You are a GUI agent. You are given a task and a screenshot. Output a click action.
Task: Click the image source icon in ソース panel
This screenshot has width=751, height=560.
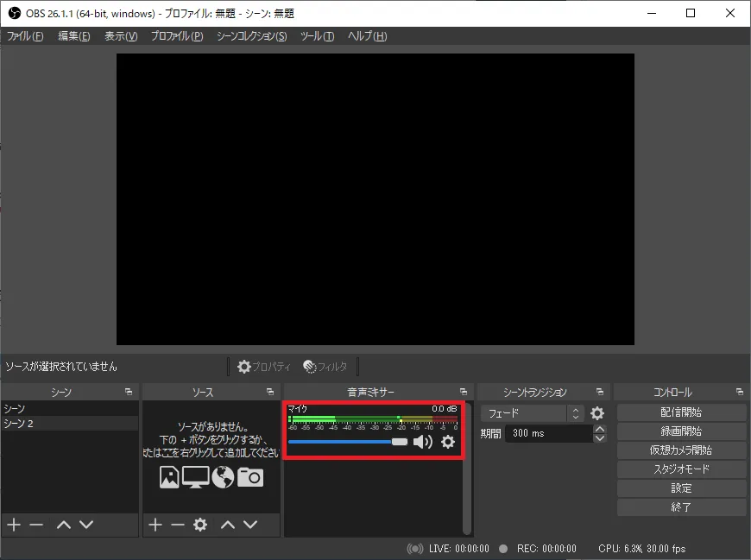point(169,477)
